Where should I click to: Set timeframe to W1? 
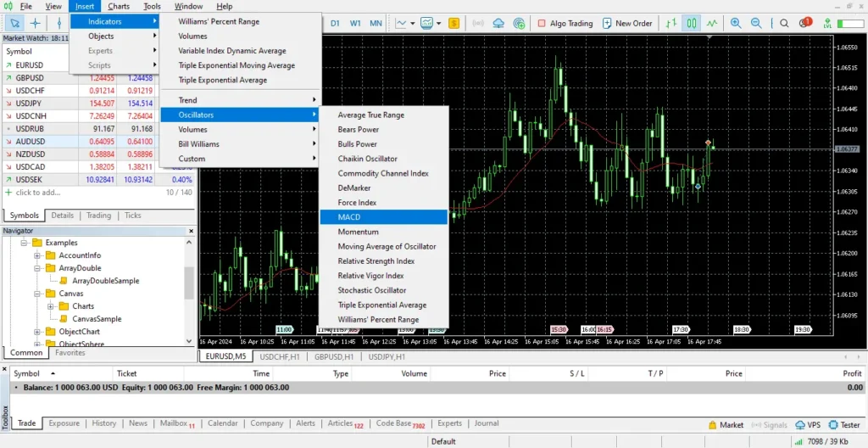pos(355,23)
